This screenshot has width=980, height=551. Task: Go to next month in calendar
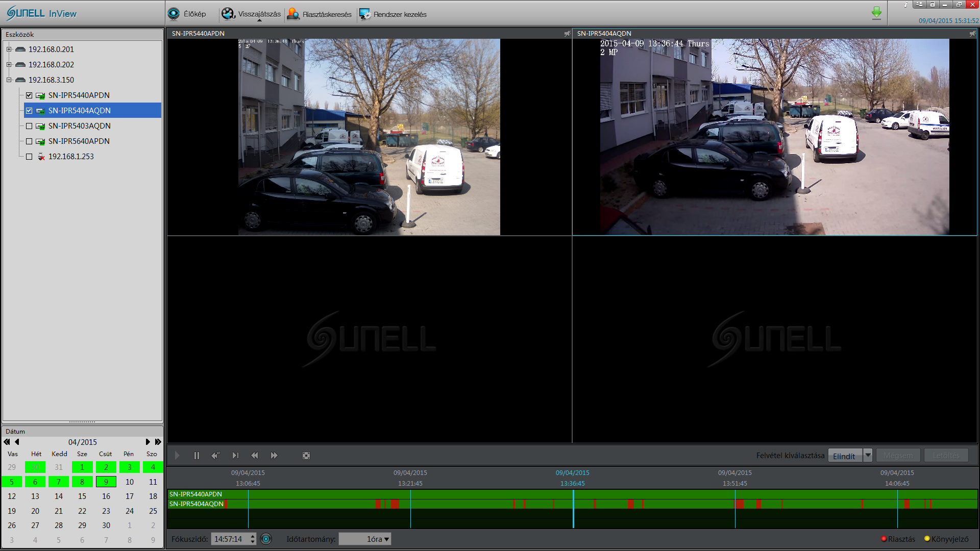(x=148, y=442)
